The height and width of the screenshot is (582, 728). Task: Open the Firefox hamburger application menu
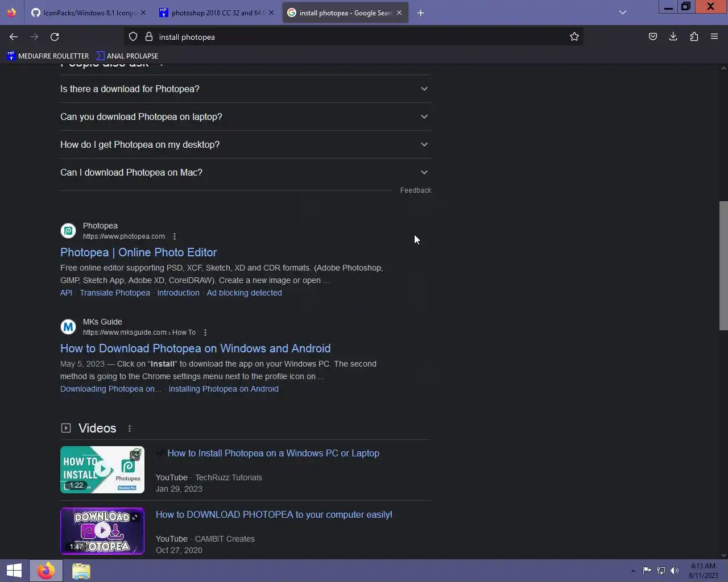coord(714,37)
